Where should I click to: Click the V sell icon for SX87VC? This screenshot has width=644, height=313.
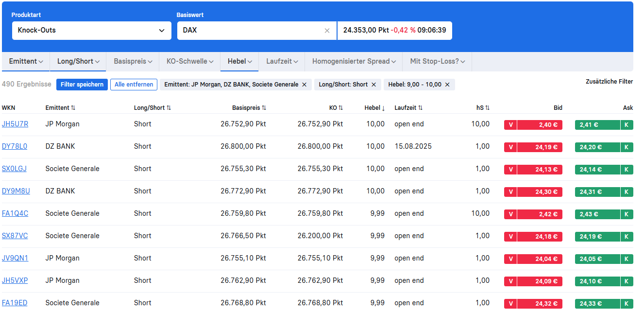tap(510, 236)
